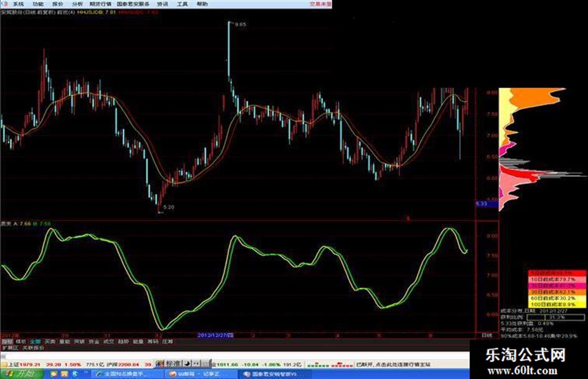Select the 买卖 indicator tab

click(50, 342)
